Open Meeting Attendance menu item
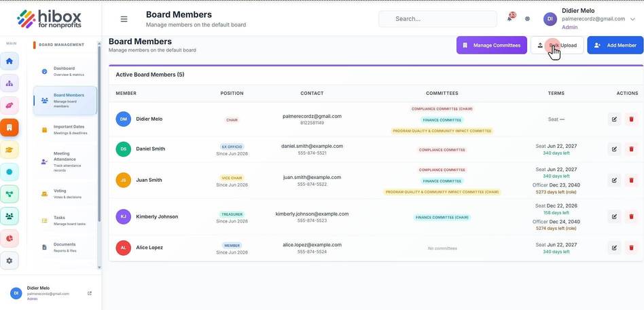Viewport: 644px width, 310px height. pyautogui.click(x=65, y=161)
